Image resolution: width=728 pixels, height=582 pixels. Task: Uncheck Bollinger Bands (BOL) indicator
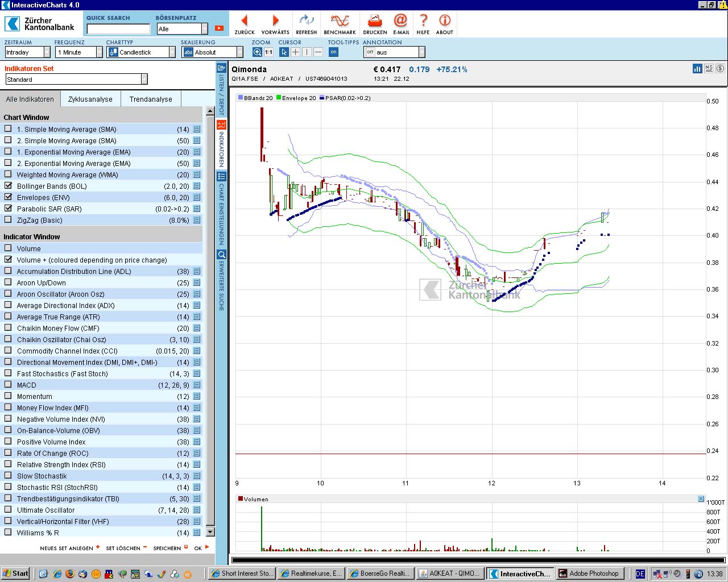click(x=8, y=186)
